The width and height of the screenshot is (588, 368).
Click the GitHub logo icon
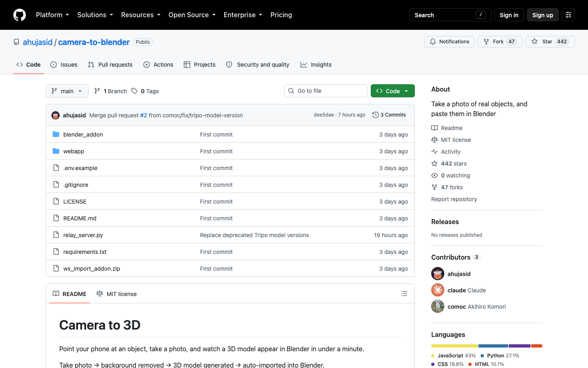coord(20,15)
